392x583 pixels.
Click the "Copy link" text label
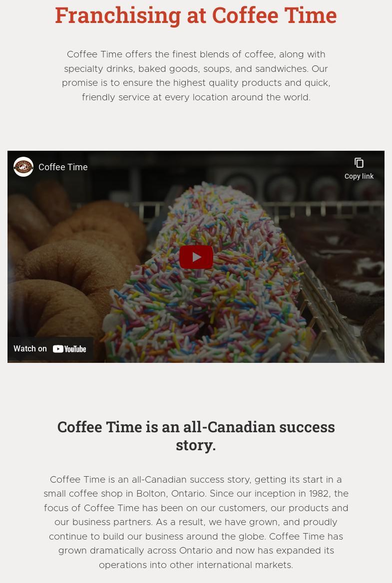(359, 176)
